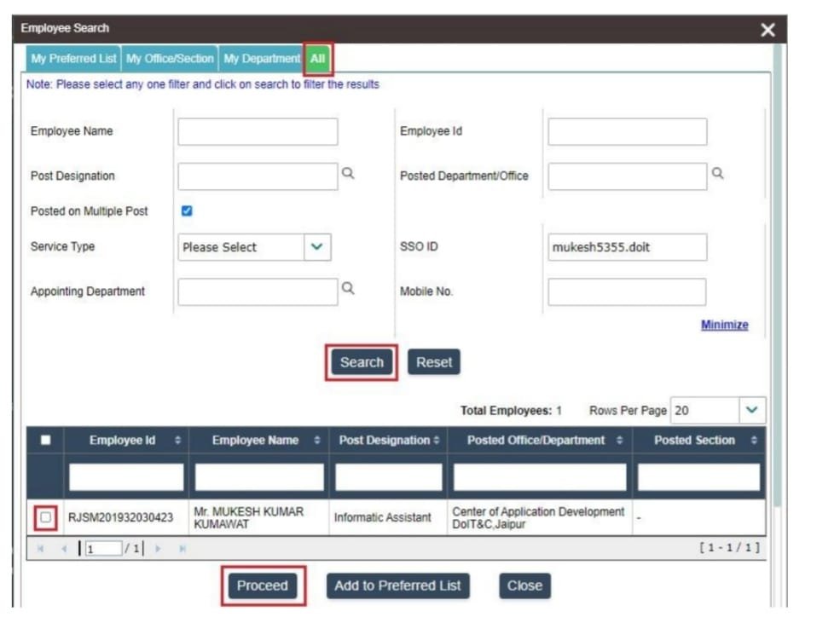
Task: Click Total Employees: 1 text
Action: click(511, 411)
